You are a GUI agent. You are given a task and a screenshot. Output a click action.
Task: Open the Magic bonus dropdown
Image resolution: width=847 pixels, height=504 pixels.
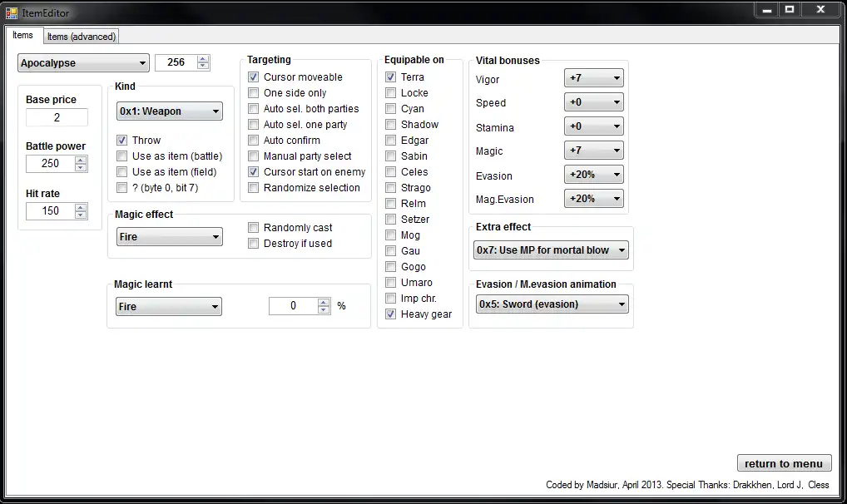click(x=594, y=151)
